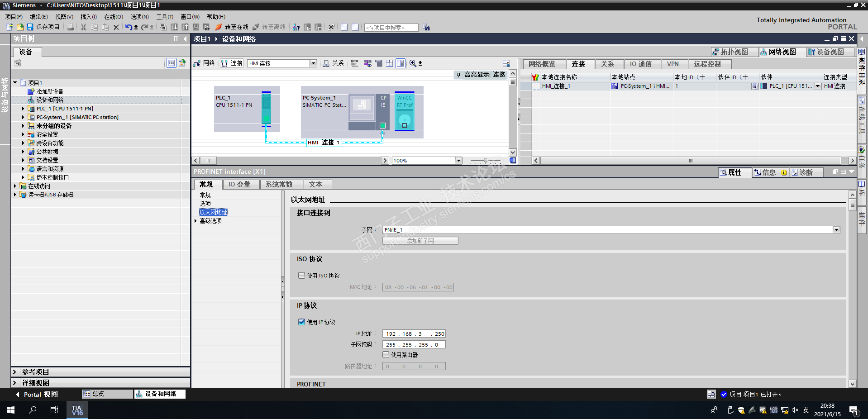Toggle the 连接 mode button in network toolbar
868x419 pixels.
point(232,63)
